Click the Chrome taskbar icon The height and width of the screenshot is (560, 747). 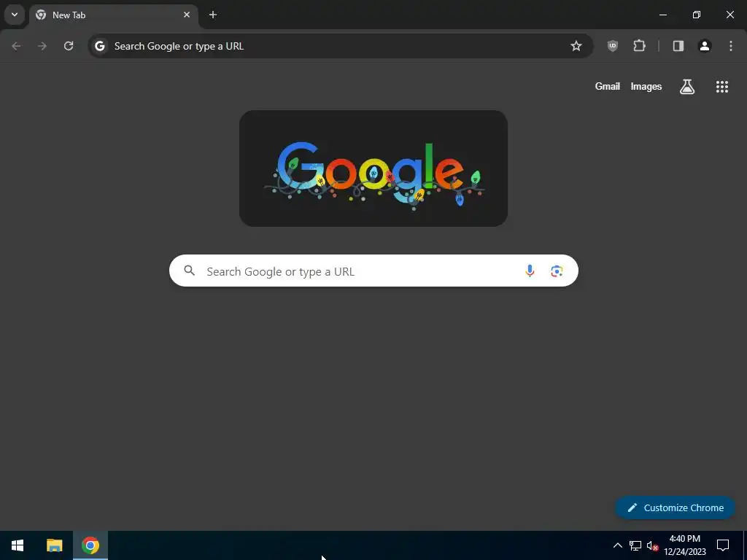click(90, 545)
